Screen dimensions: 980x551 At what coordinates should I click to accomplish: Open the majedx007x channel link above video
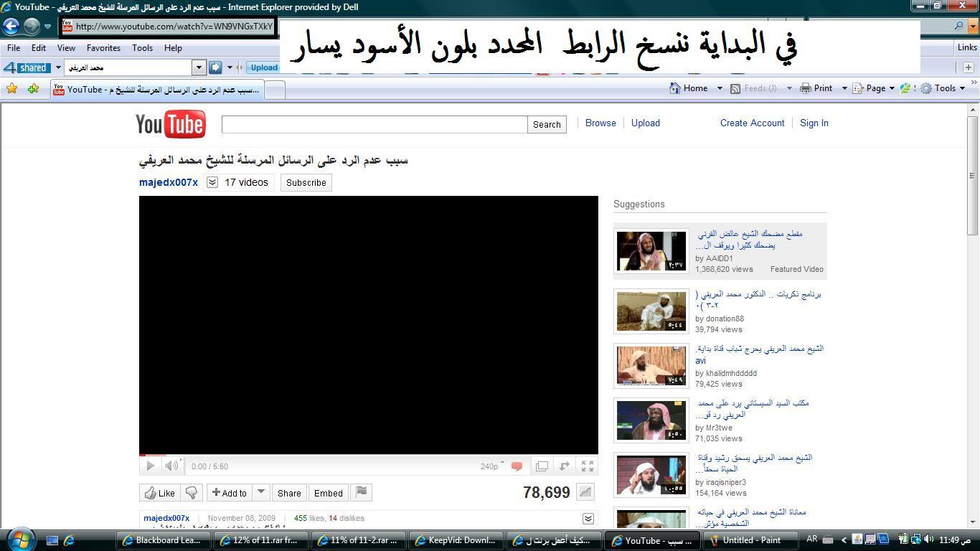pyautogui.click(x=169, y=182)
